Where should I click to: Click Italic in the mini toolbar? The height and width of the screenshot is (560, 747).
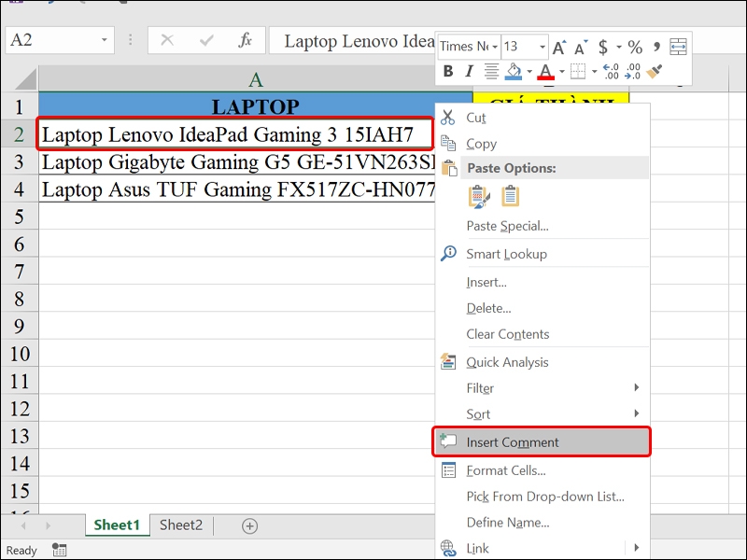coord(470,72)
